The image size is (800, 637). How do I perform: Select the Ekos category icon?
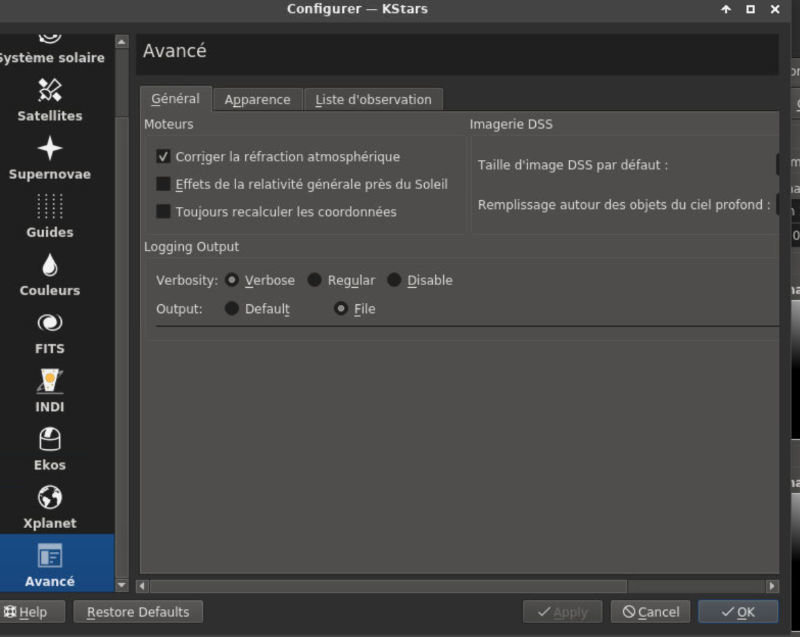click(x=49, y=440)
